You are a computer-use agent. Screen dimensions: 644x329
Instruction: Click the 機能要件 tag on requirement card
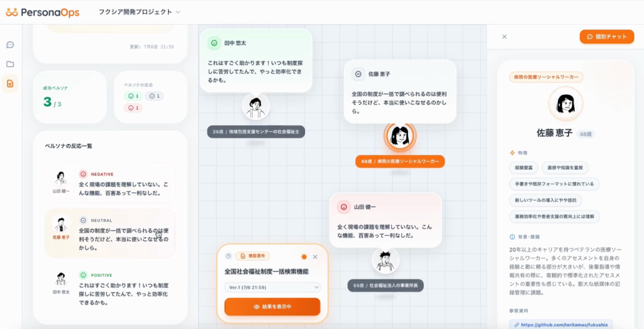[253, 256]
